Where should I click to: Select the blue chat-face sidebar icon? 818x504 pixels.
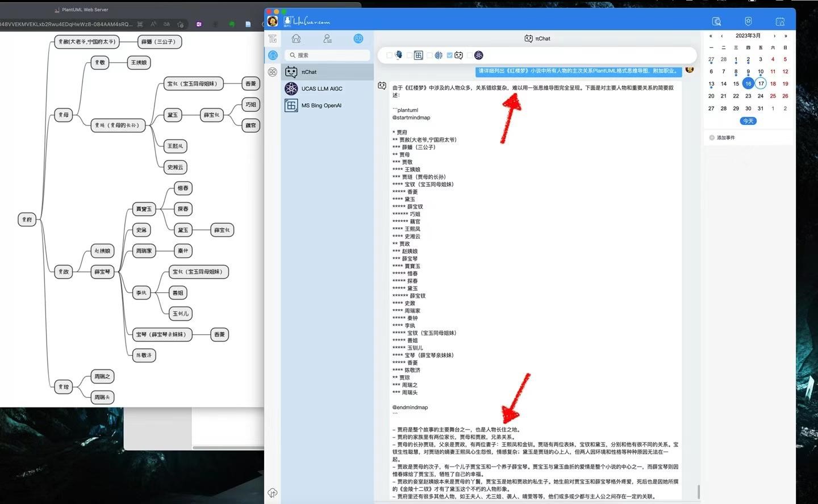pyautogui.click(x=273, y=55)
